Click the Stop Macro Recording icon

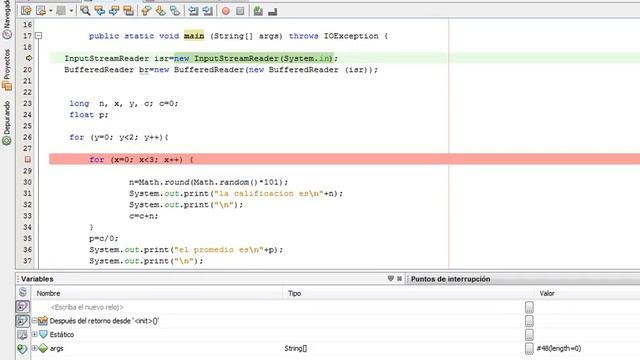click(240, 11)
